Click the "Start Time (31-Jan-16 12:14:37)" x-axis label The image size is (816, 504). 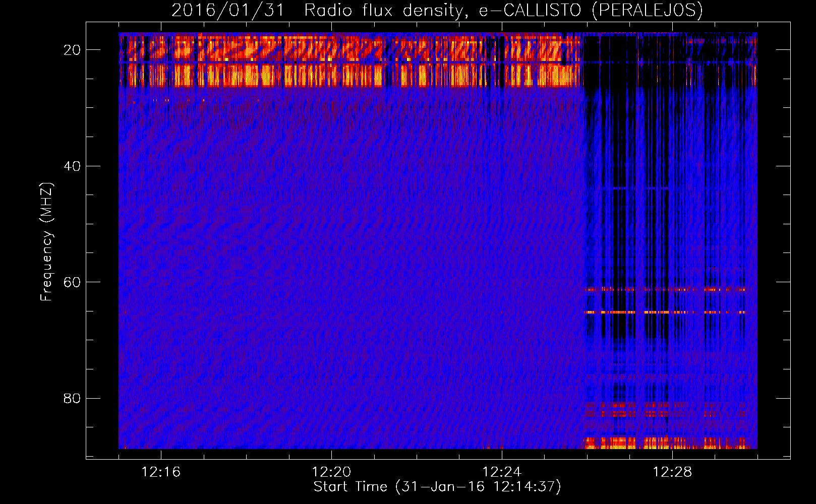437,487
